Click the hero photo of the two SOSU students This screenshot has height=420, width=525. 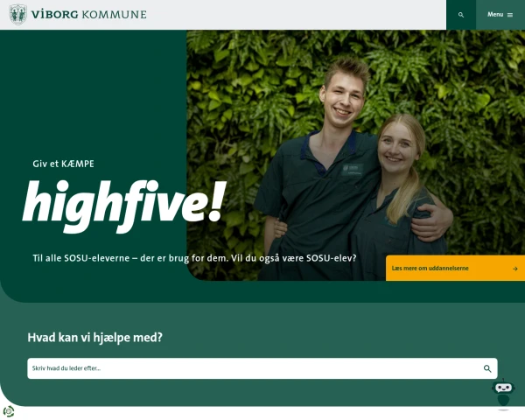(x=355, y=155)
